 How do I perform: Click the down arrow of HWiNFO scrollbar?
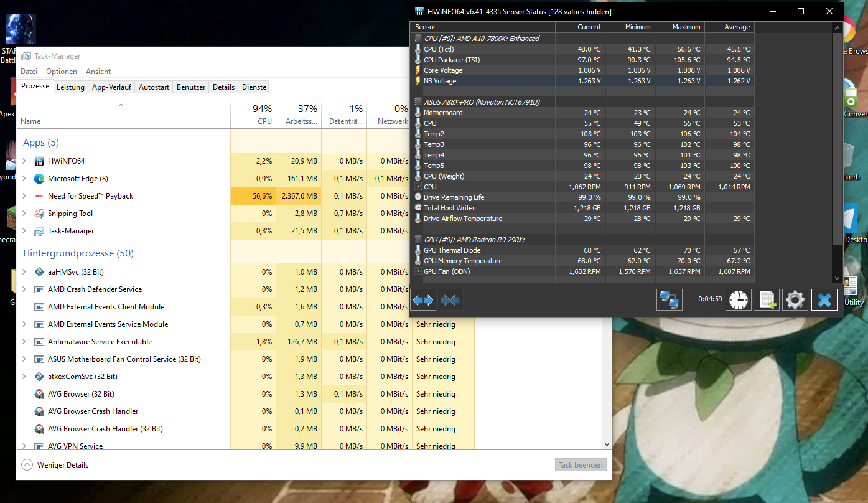tap(837, 278)
